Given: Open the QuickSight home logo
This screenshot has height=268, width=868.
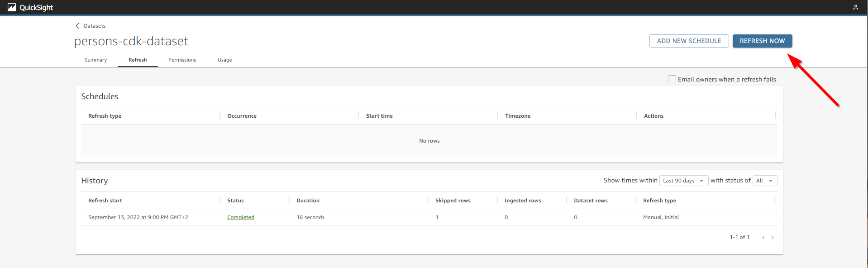Looking at the screenshot, I should pyautogui.click(x=30, y=7).
